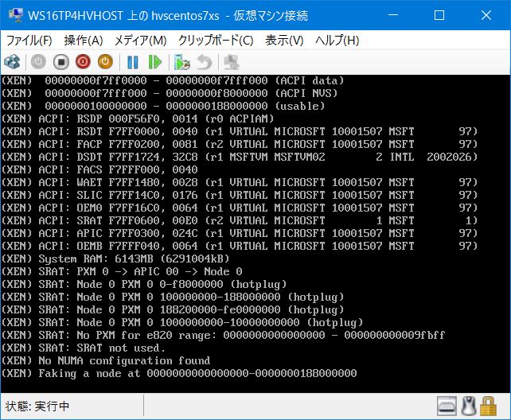Click the mouse status icon
511x420 pixels.
click(469, 406)
